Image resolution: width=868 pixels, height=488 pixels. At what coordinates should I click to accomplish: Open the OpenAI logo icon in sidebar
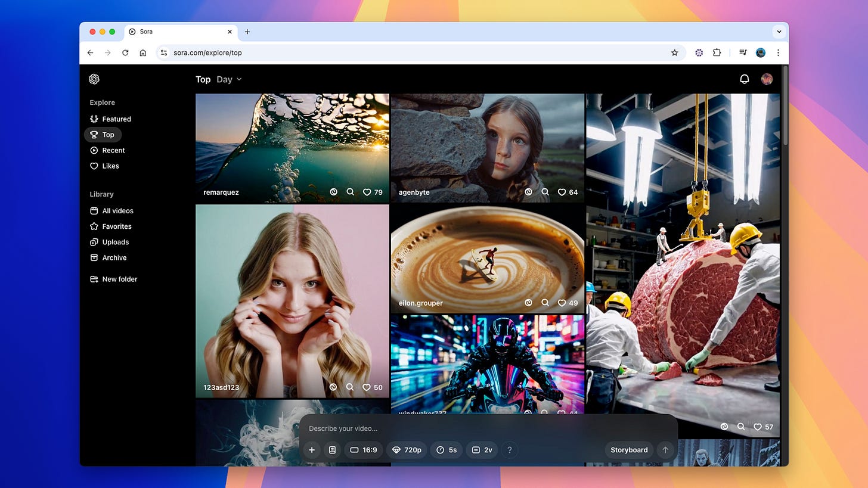(94, 79)
